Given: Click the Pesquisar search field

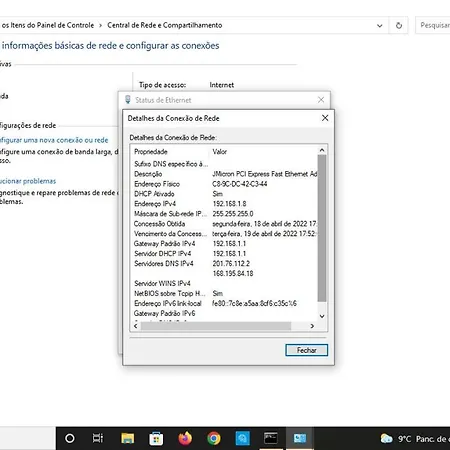Looking at the screenshot, I should (x=433, y=25).
